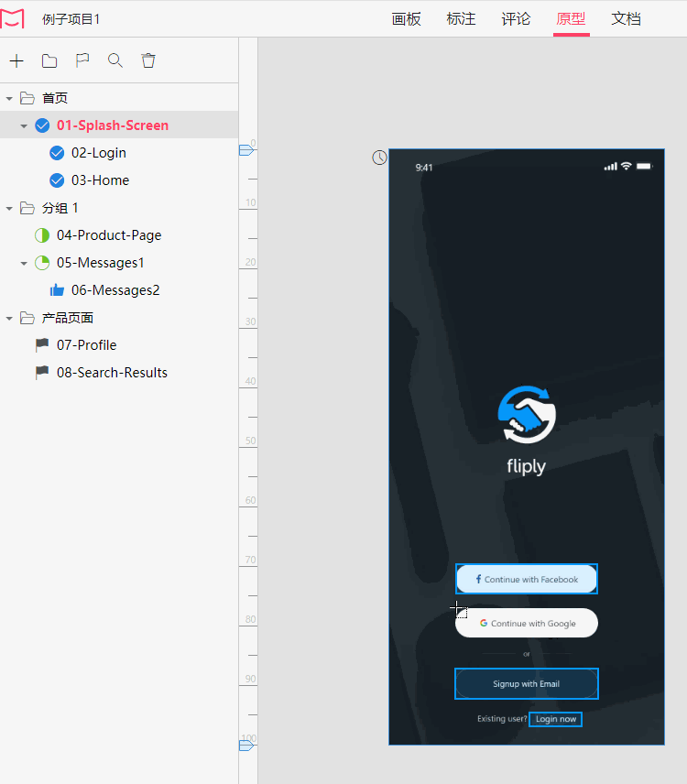Click the 首页 folder label
The height and width of the screenshot is (784, 687).
(55, 98)
